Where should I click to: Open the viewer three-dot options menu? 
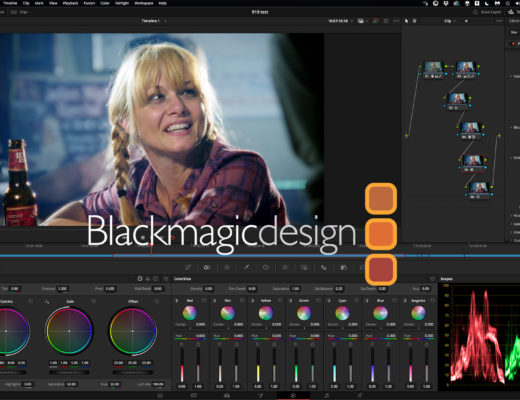(x=396, y=21)
